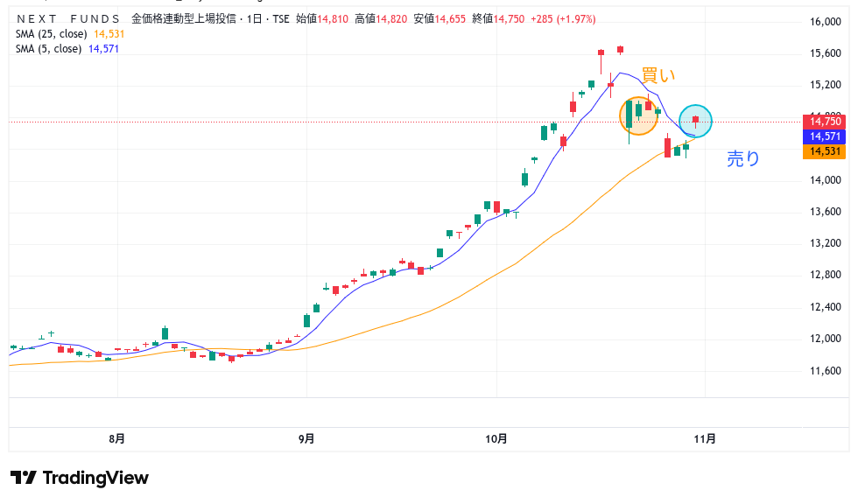
Task: Click the 16,000 price scale label
Action: tap(825, 22)
